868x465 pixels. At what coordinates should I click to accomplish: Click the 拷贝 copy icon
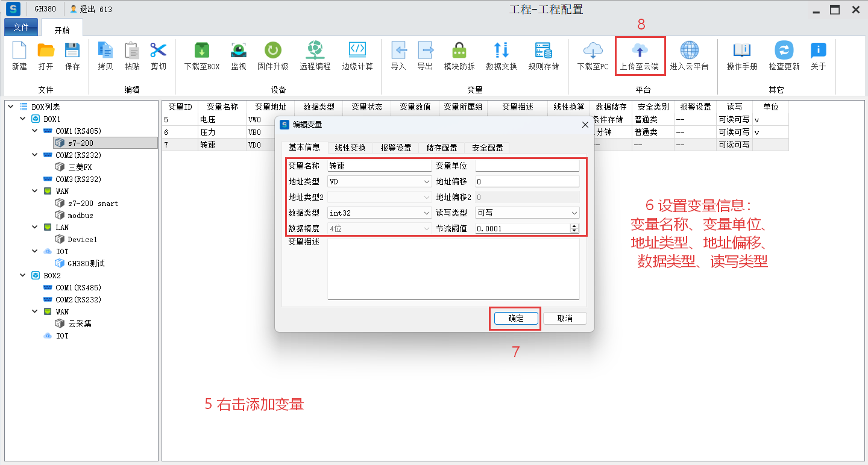pos(105,50)
